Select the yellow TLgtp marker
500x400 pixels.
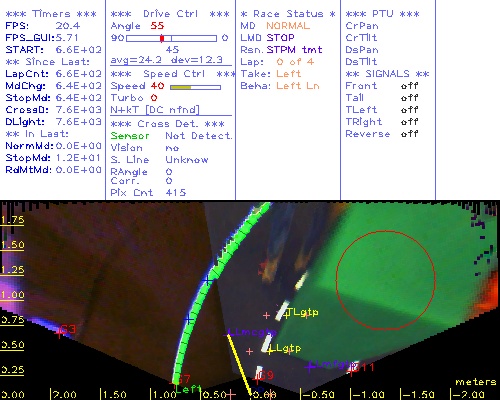click(303, 312)
